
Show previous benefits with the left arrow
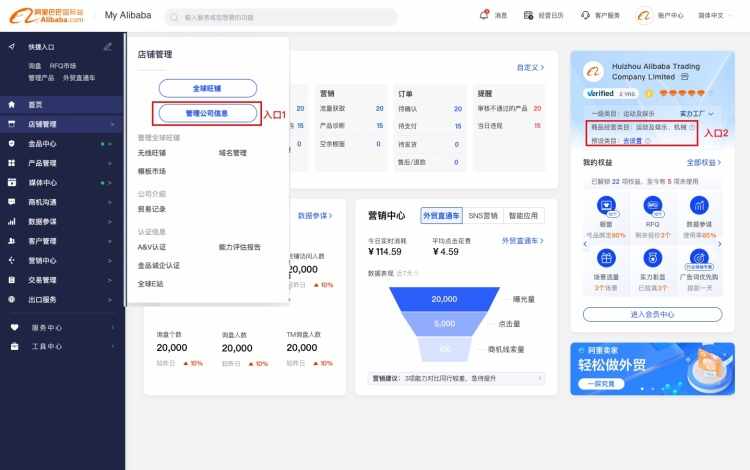coord(585,244)
